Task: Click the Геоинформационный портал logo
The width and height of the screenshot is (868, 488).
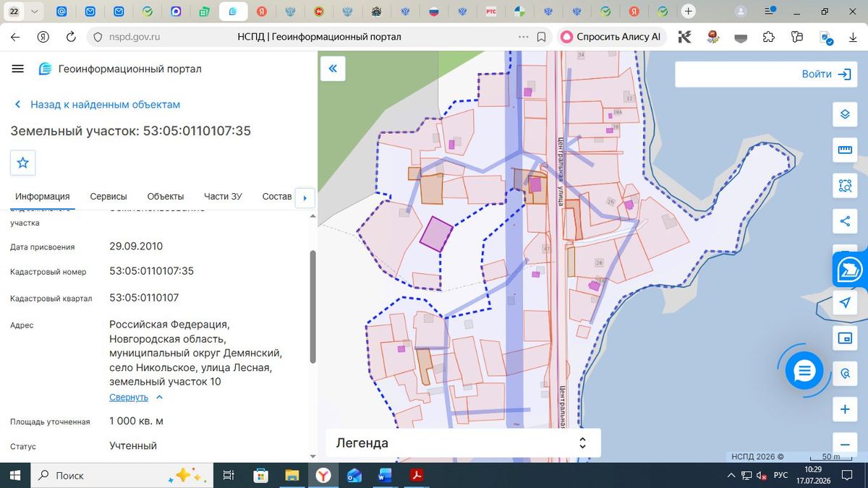Action: click(120, 69)
